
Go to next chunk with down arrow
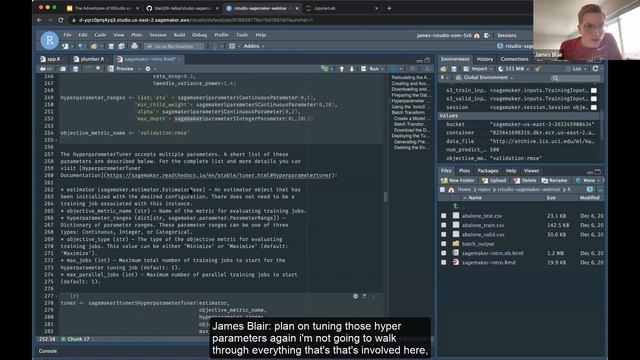pos(351,69)
